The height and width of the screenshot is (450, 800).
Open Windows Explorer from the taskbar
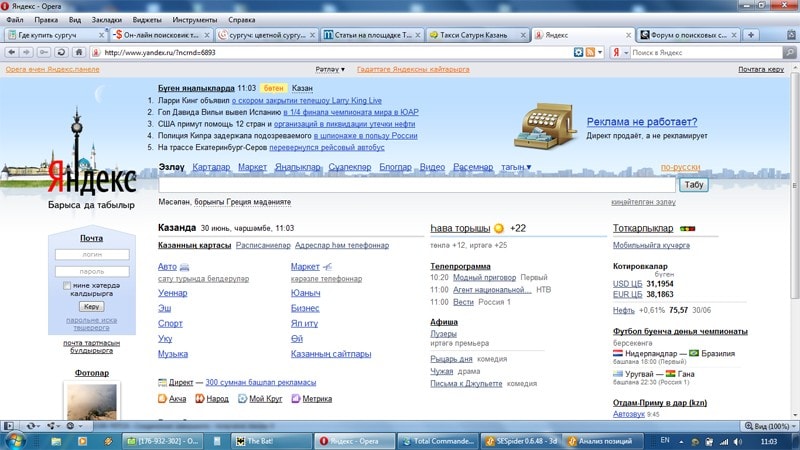[x=56, y=441]
